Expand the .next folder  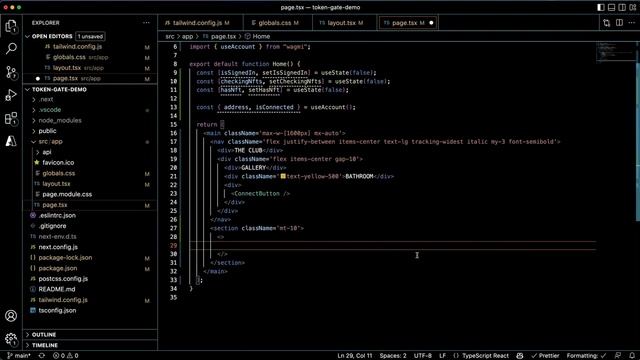tap(46, 99)
